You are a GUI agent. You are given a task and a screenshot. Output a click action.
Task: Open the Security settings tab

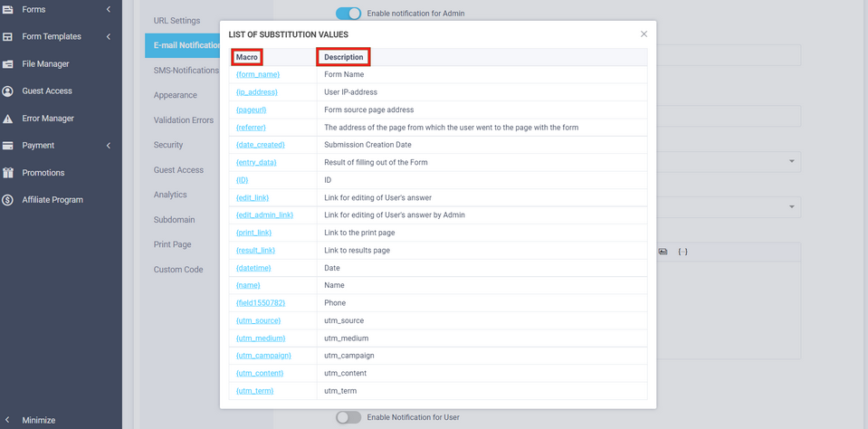[x=168, y=145]
